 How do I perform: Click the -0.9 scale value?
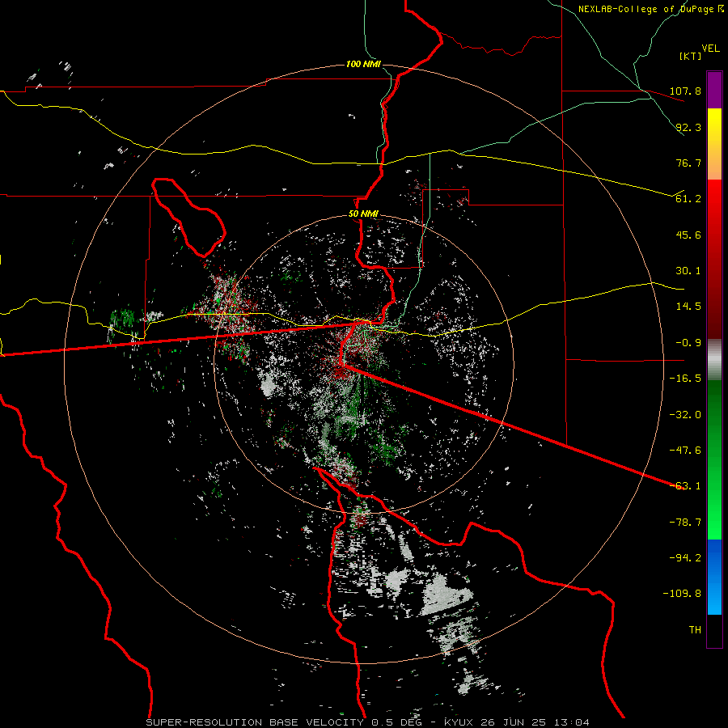click(688, 343)
